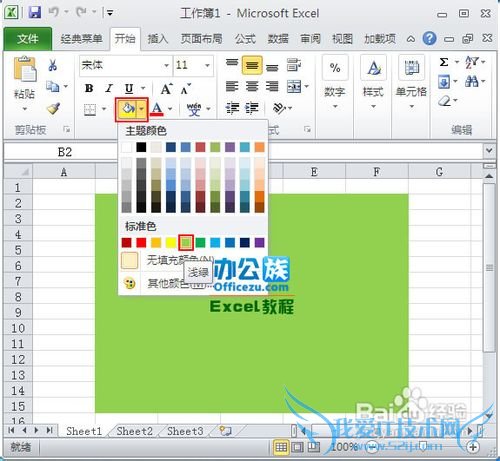500x461 pixels.
Task: Switch to the 经典菜单 tab
Action: (81, 39)
